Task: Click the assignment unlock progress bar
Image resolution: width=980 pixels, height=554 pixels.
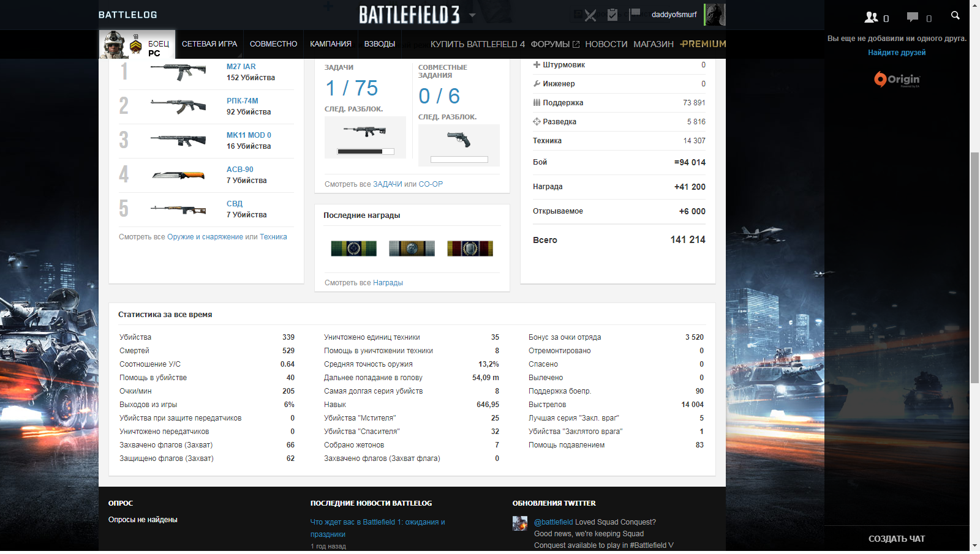Action: tap(366, 151)
